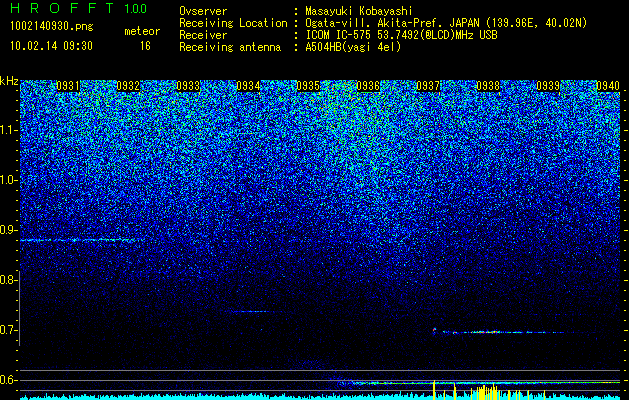Click the Ovserver field label
The height and width of the screenshot is (400, 629).
[x=203, y=11]
